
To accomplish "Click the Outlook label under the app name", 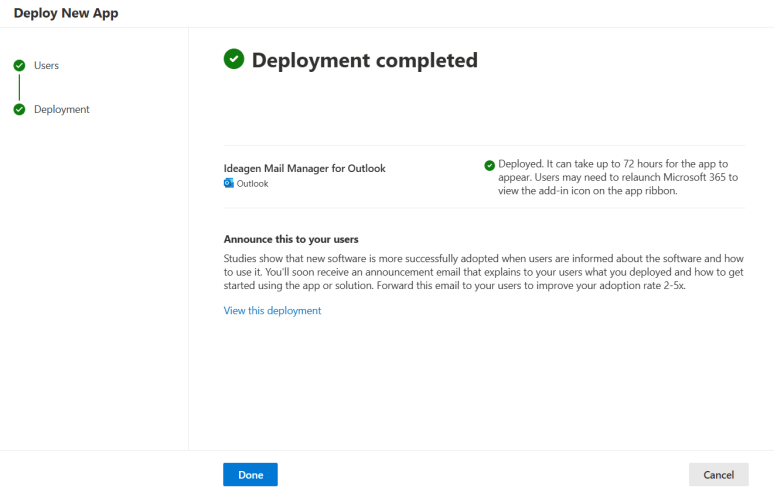I will (252, 184).
